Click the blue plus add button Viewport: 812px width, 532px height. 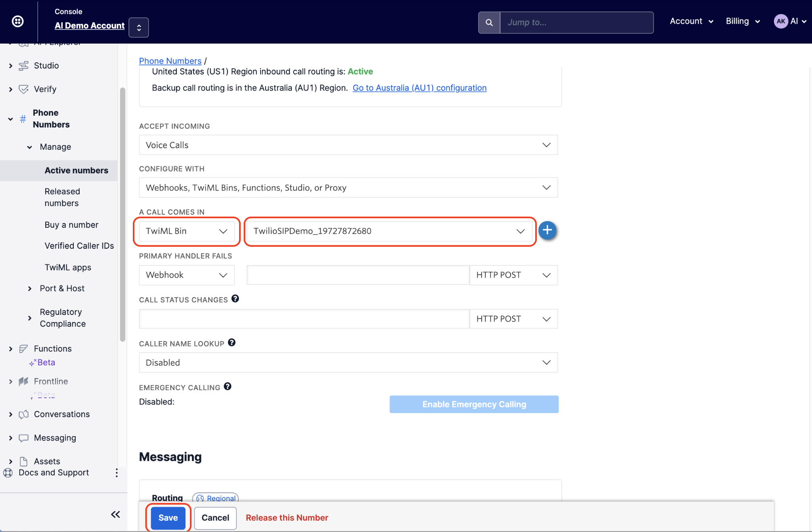tap(547, 230)
